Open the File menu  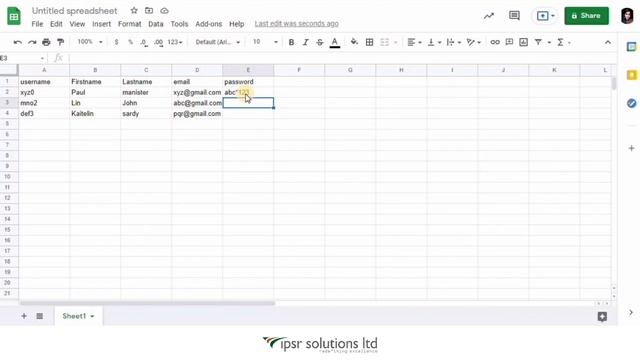pyautogui.click(x=37, y=24)
